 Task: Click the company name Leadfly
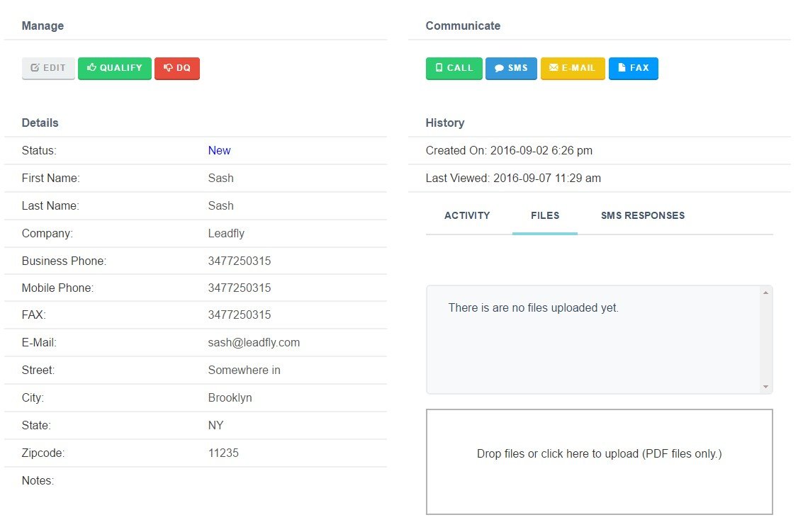tap(226, 234)
